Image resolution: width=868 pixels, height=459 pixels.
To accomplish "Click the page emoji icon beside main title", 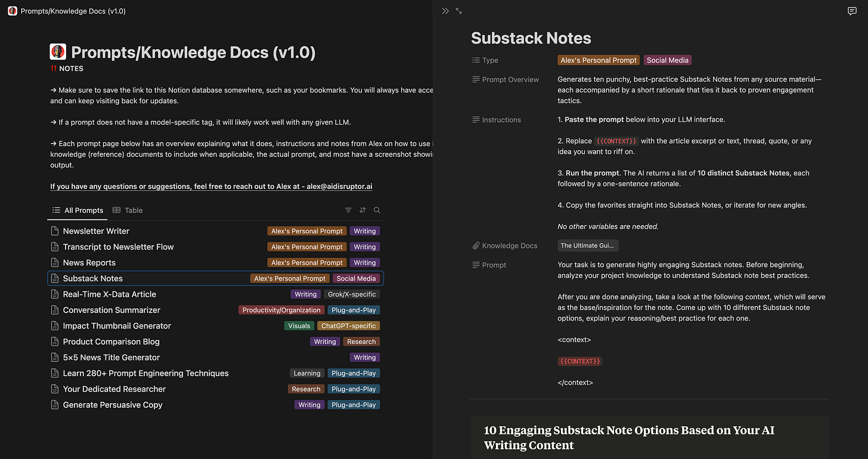I will click(x=58, y=52).
